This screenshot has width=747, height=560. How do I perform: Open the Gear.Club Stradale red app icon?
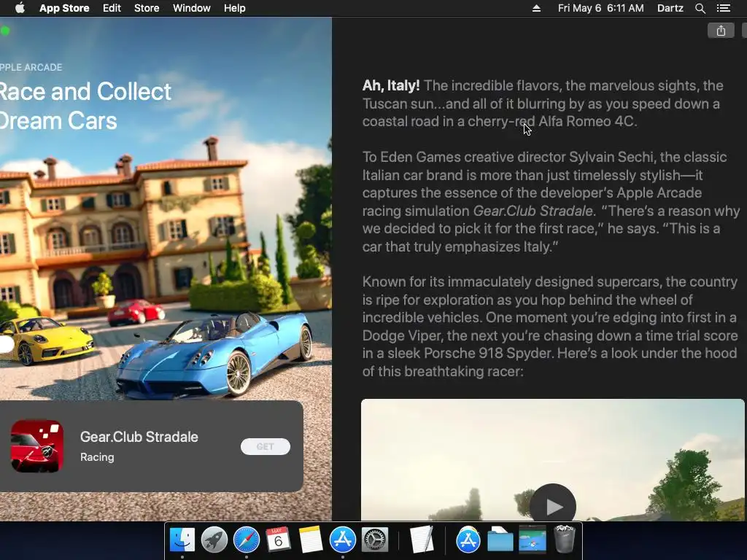37,446
